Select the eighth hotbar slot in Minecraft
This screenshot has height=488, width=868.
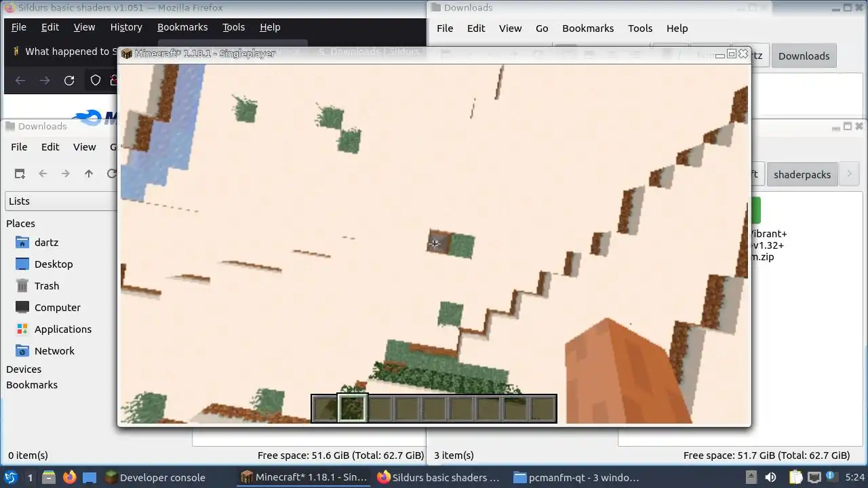(515, 409)
